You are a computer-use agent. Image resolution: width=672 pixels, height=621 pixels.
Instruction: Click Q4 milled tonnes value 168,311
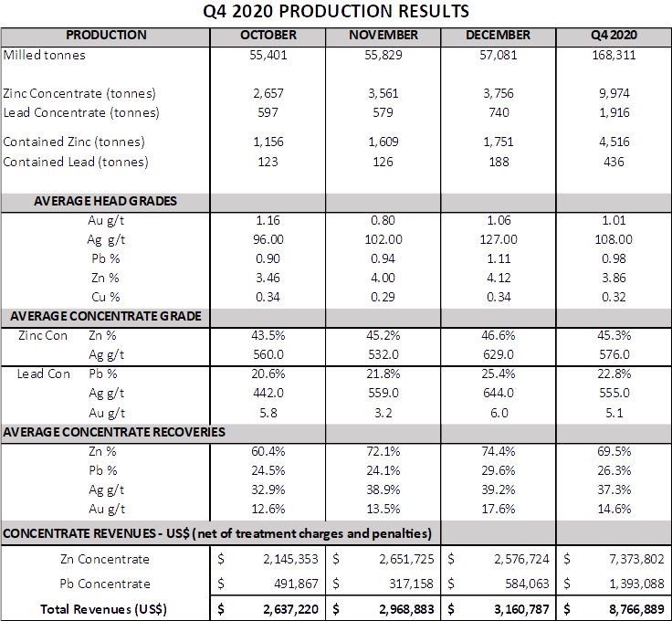(614, 56)
